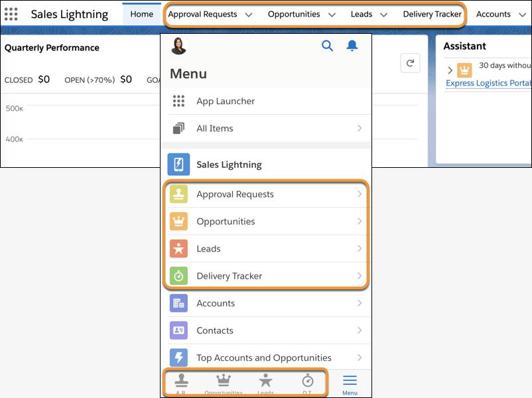Open the Approval Requests tab dropdown arrow
Viewport: 532px width, 398px height.
pos(249,15)
